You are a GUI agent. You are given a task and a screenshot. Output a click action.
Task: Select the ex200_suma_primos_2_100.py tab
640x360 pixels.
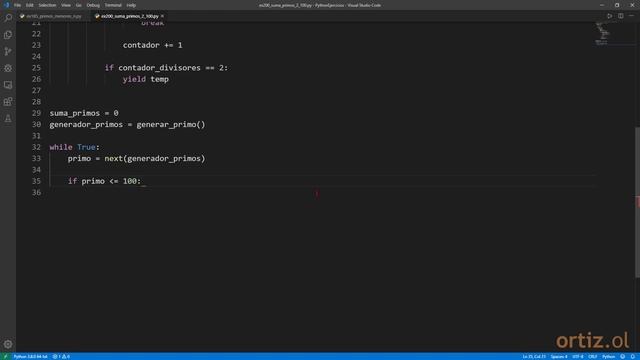pos(129,16)
